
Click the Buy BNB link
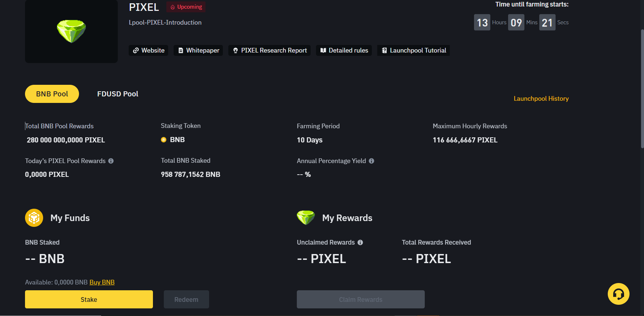coord(102,282)
